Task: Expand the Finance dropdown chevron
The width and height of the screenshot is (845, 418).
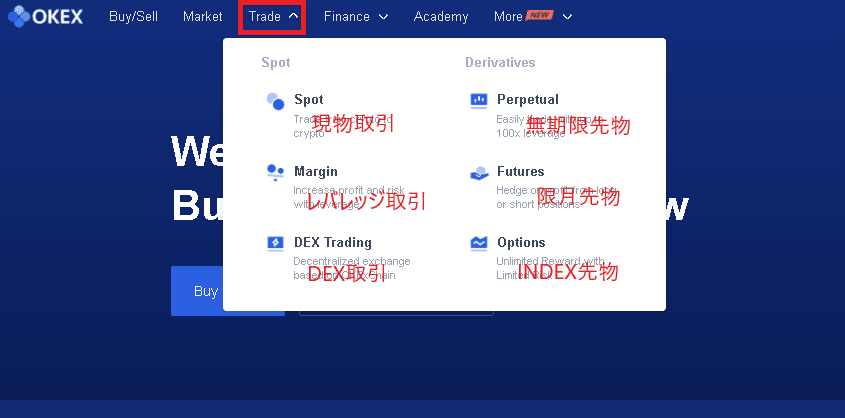Action: tap(383, 17)
